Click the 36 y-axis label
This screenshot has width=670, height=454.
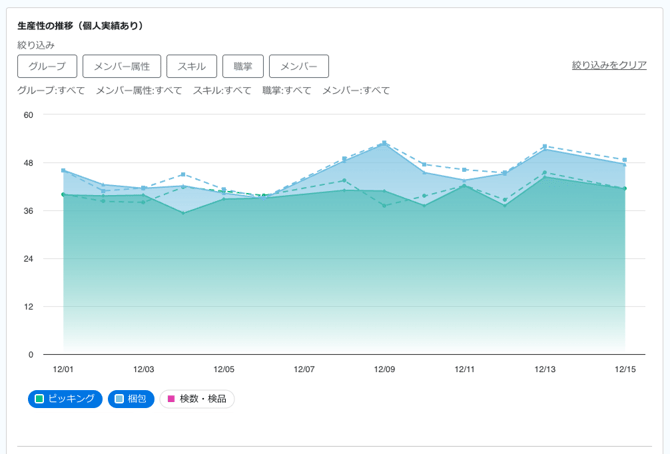[28, 211]
